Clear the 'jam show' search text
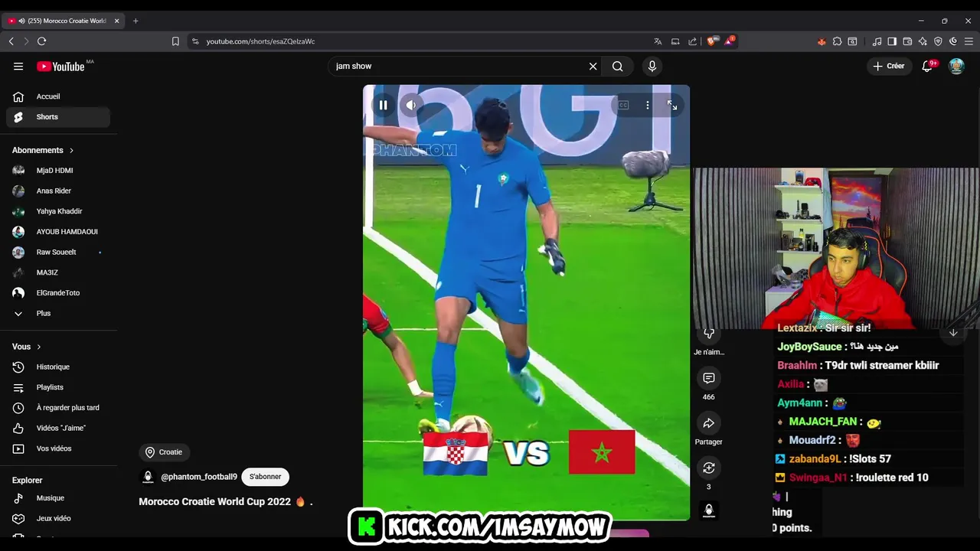 pyautogui.click(x=593, y=67)
